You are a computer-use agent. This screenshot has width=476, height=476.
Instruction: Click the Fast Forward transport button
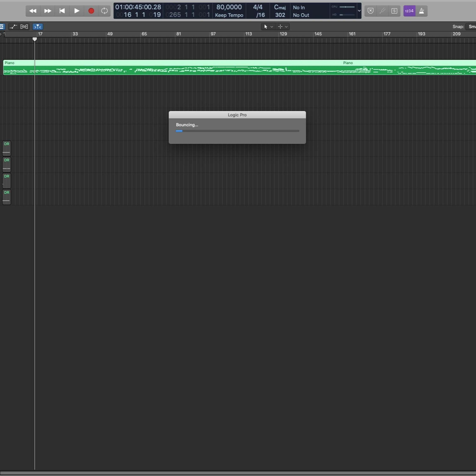[48, 11]
